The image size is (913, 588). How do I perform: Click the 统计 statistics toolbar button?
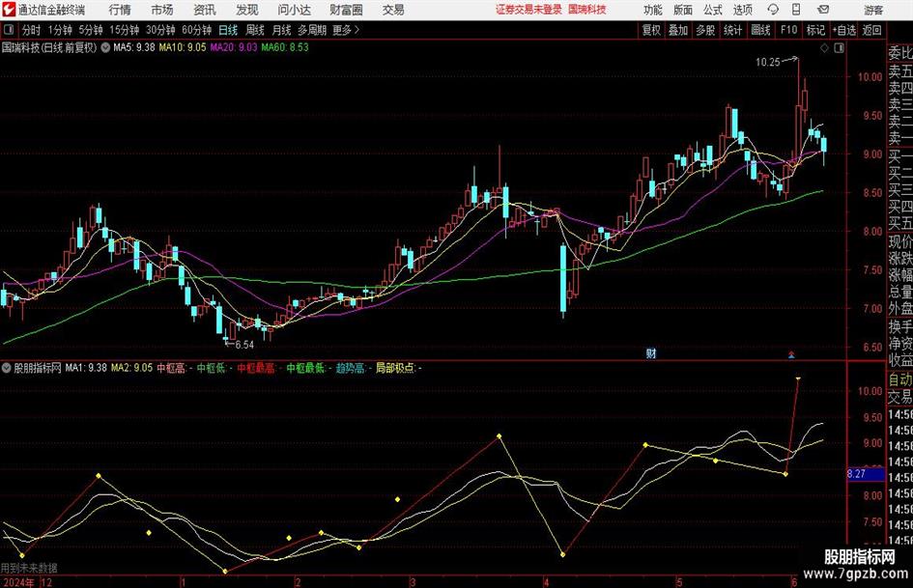click(732, 30)
